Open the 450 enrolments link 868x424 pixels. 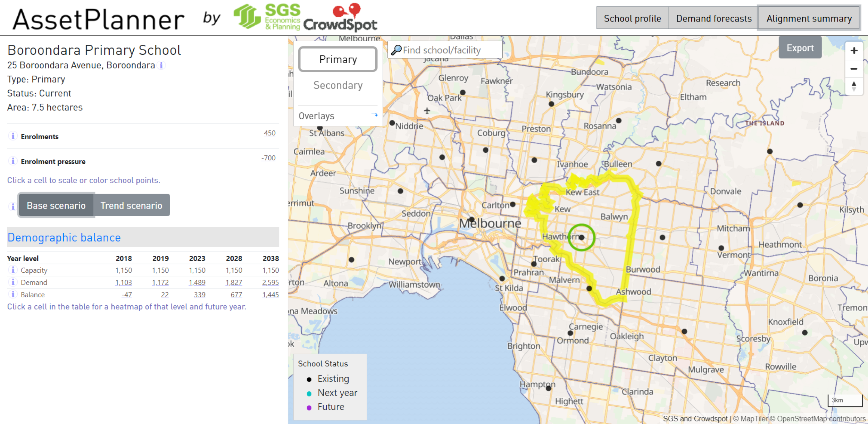click(x=269, y=133)
